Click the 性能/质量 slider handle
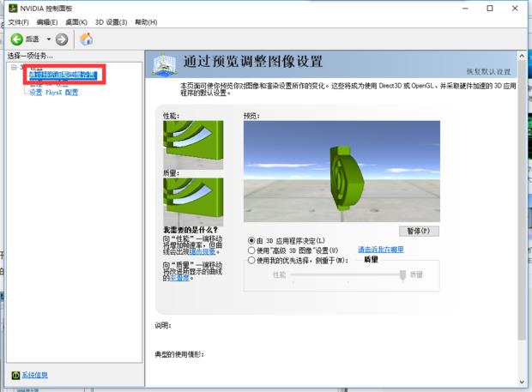532x392 pixels. 402,274
